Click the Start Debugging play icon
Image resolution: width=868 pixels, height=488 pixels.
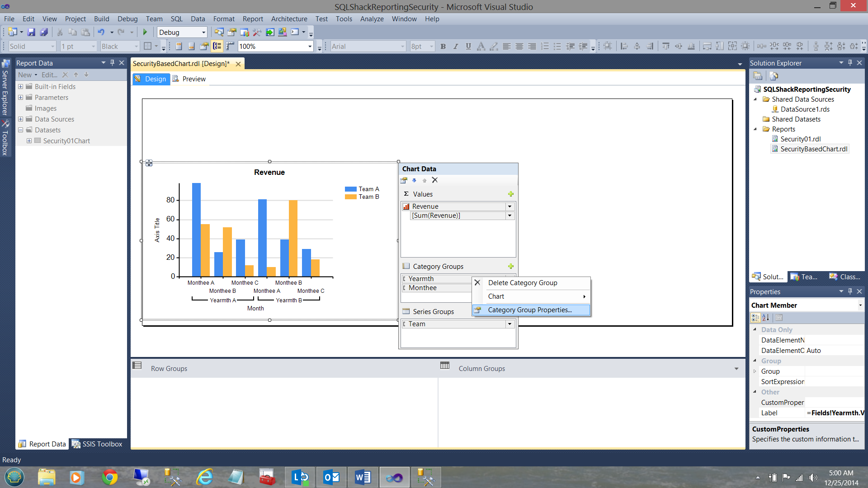point(145,32)
